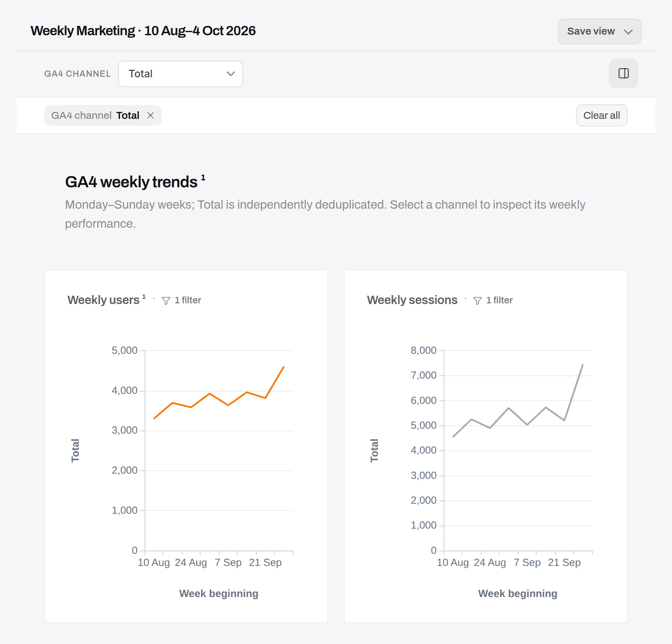Click Week beginning under the Weekly sessions chart

point(518,594)
